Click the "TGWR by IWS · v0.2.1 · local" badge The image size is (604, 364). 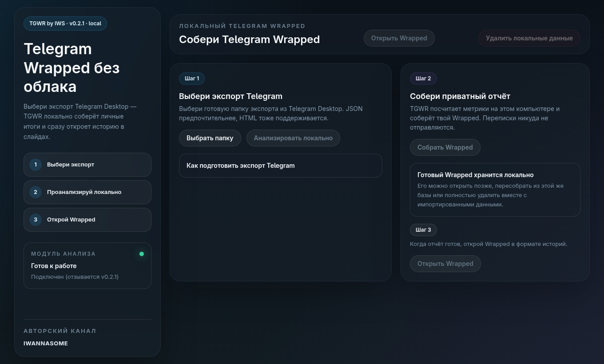(x=65, y=24)
